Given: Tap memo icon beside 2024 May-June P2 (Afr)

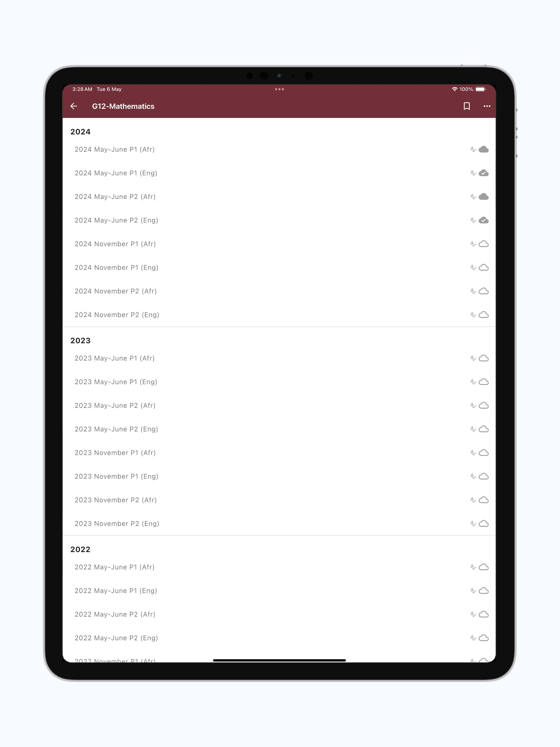Looking at the screenshot, I should pos(473,197).
